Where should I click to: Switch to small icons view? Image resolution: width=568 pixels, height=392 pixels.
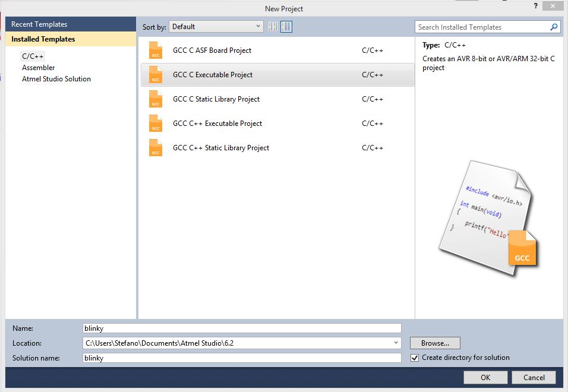point(273,27)
